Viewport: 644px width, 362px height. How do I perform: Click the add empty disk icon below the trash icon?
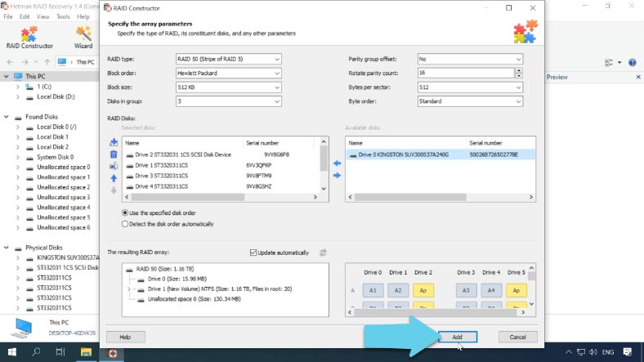click(114, 166)
